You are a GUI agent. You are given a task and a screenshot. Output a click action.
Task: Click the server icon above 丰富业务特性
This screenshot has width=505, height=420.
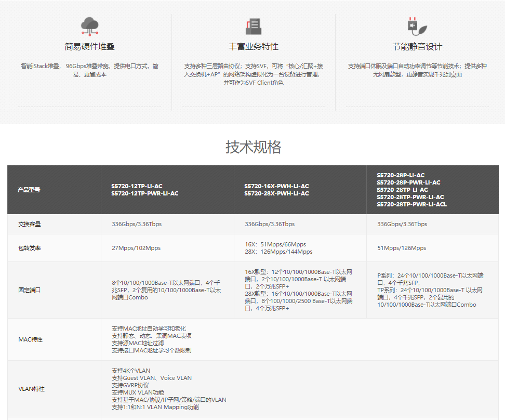(x=254, y=26)
